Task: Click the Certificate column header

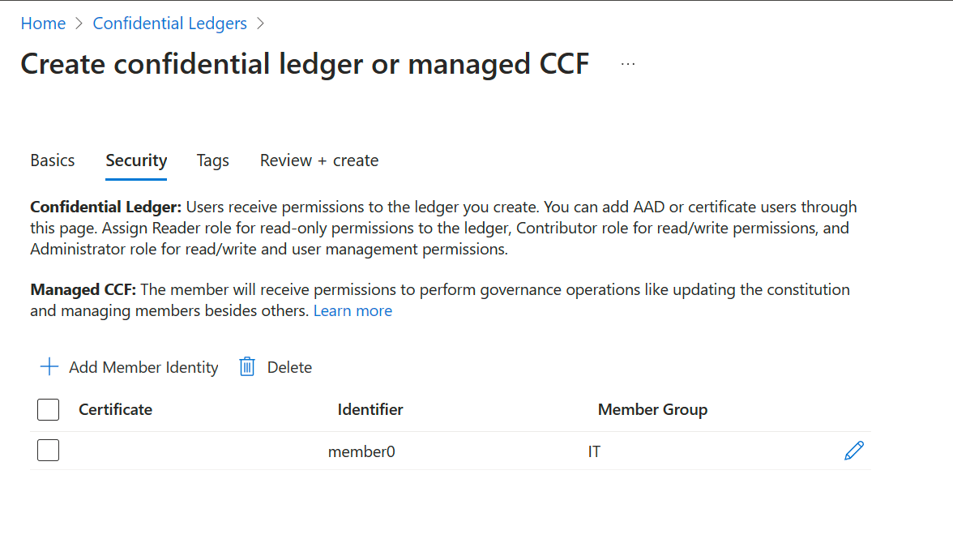Action: (115, 409)
